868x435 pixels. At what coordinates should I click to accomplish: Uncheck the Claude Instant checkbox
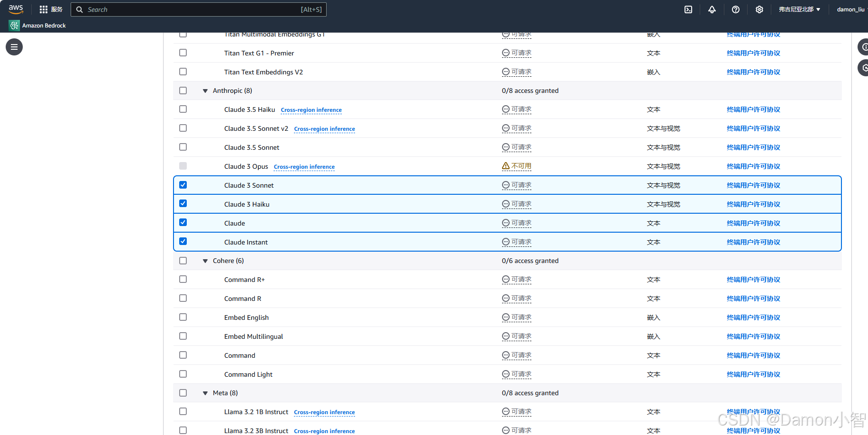click(183, 242)
